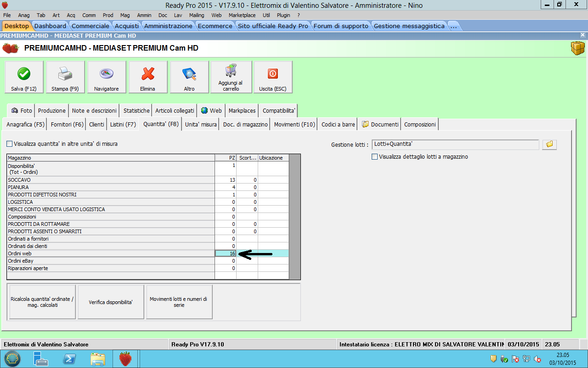Open File Explorer from the taskbar

point(98,359)
